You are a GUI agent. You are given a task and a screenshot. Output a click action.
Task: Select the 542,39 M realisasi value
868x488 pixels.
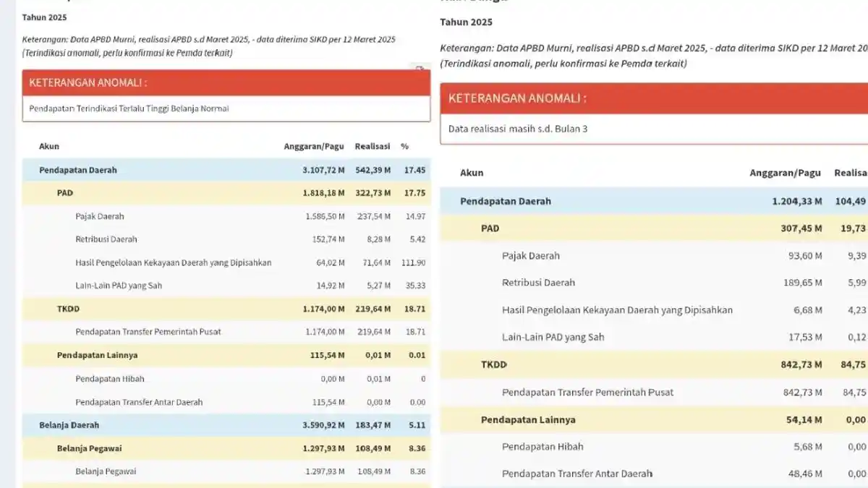tap(373, 170)
